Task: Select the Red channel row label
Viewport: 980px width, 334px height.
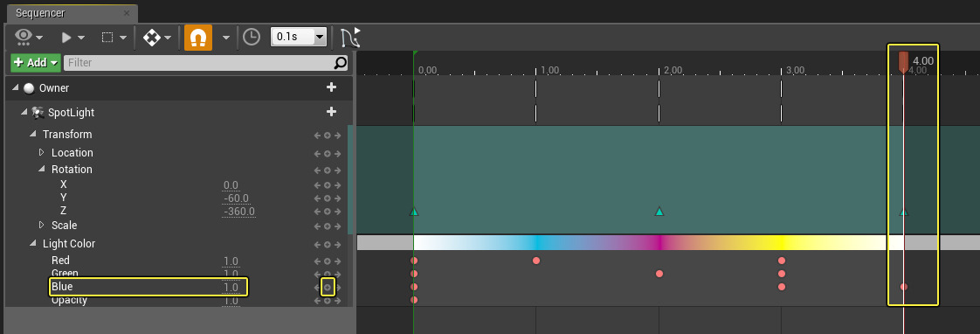Action: [x=60, y=261]
